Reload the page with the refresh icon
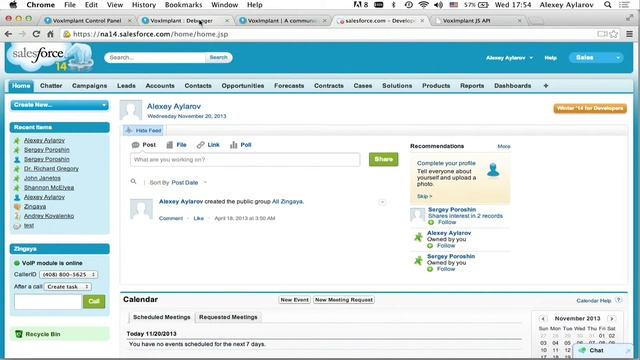Screen dimensions: 640x360 [36, 34]
